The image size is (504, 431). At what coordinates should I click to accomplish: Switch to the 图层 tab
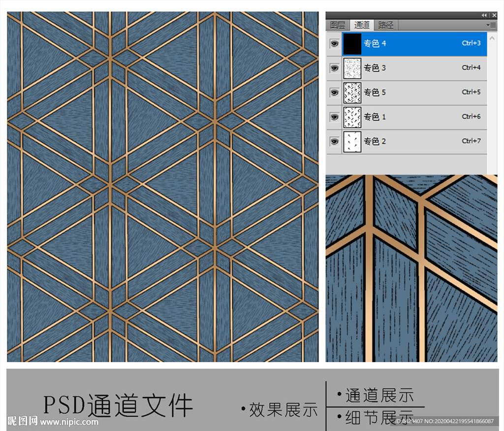(338, 25)
